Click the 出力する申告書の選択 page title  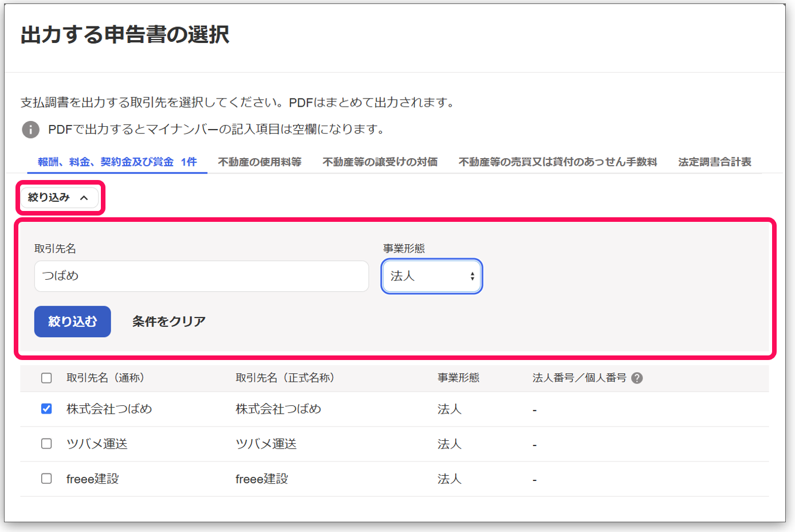point(125,34)
